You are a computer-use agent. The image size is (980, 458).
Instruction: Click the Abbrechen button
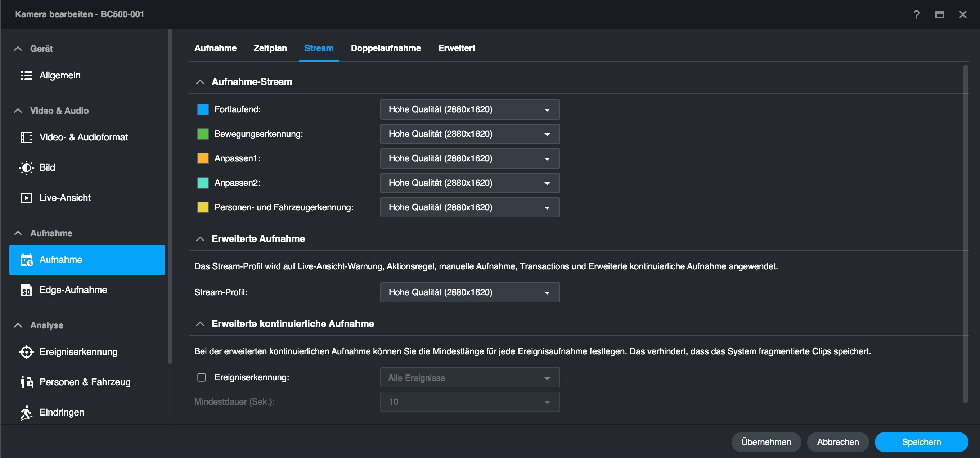837,442
